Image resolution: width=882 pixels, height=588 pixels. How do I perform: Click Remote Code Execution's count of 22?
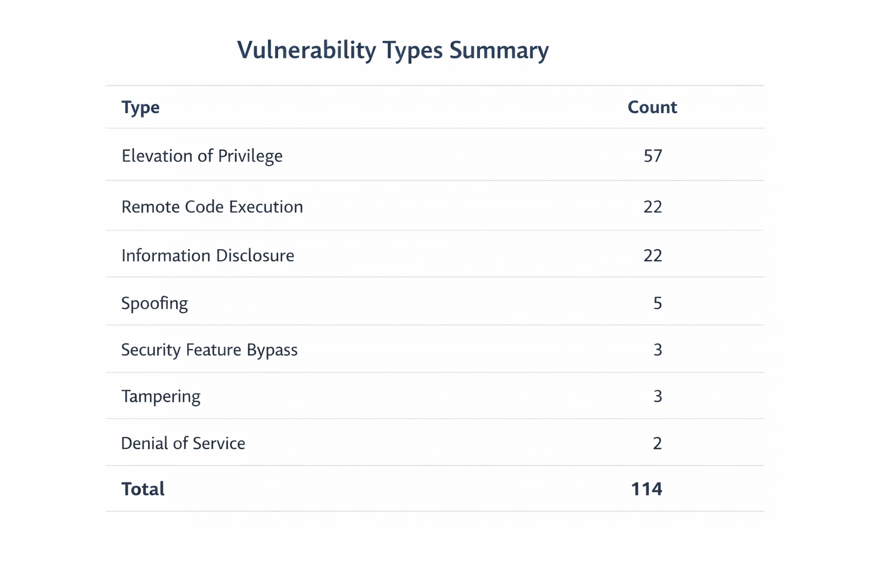point(653,207)
